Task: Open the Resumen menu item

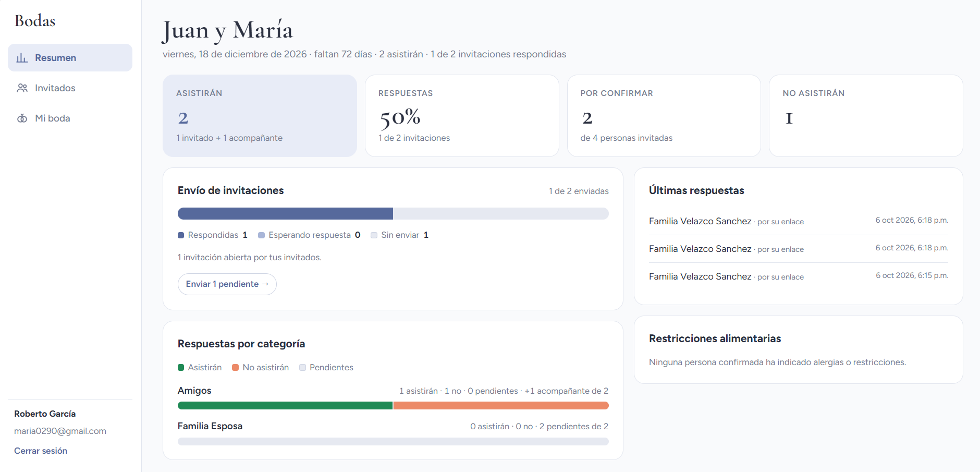Action: [x=70, y=58]
